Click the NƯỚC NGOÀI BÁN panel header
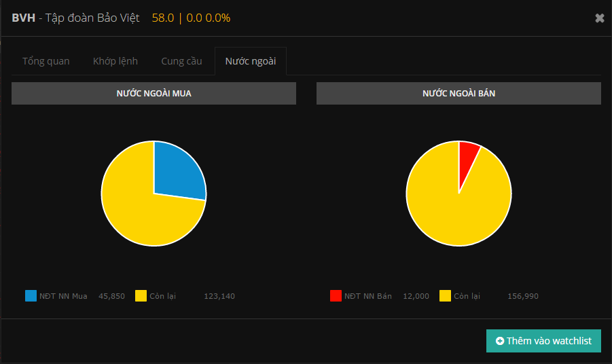Screen dimensions: 612x364 point(458,94)
